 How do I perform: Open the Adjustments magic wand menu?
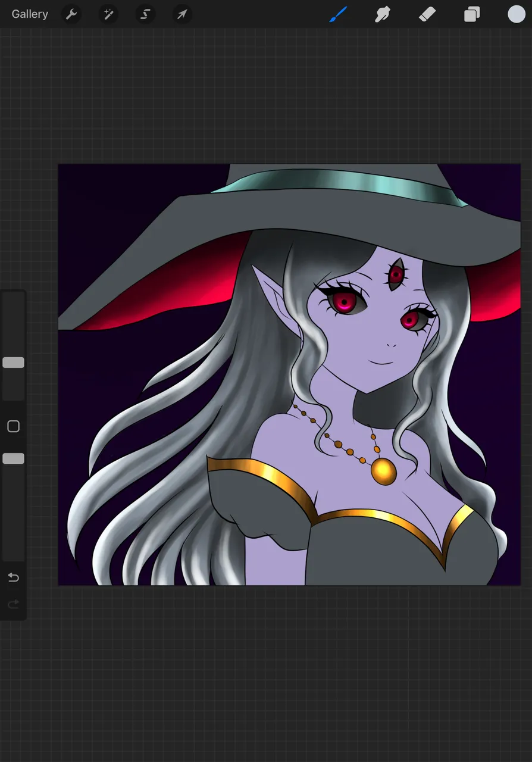pyautogui.click(x=108, y=14)
